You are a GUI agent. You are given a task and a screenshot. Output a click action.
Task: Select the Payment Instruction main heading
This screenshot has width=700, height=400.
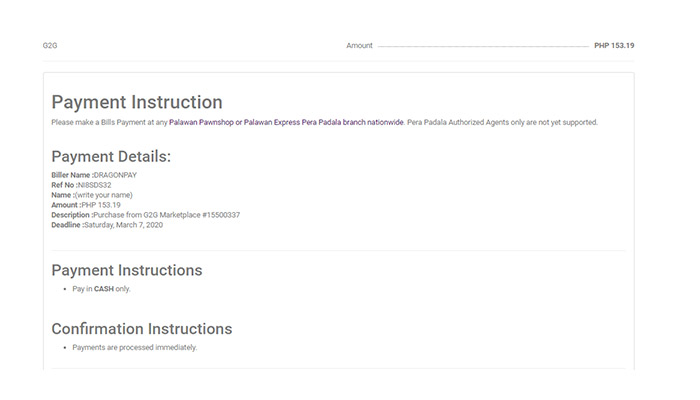click(x=137, y=102)
